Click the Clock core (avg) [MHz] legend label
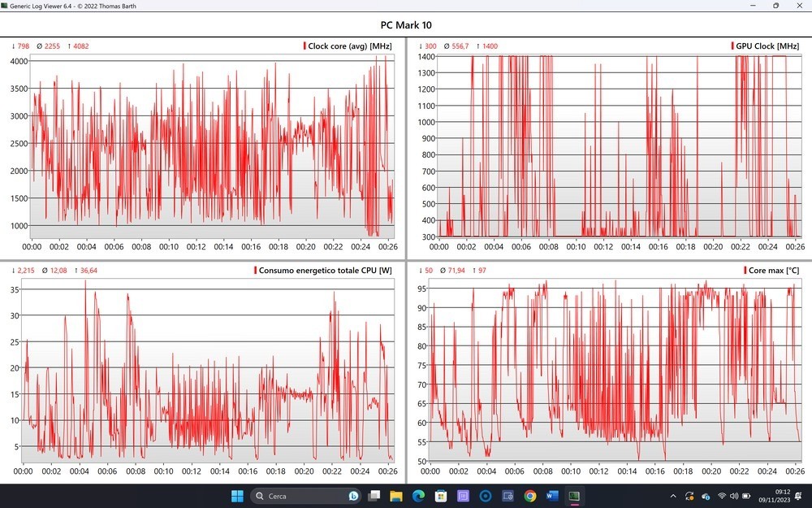Screen dimensions: 812x508 tap(350, 46)
